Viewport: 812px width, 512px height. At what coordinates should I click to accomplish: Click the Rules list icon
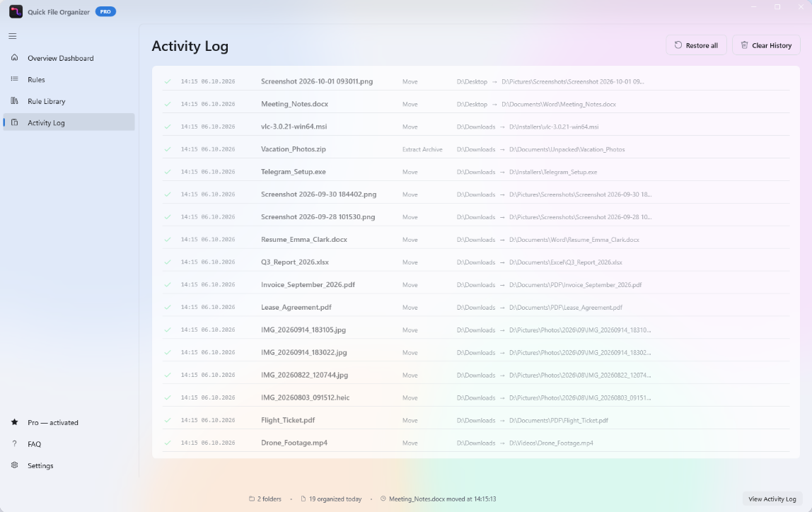click(14, 79)
